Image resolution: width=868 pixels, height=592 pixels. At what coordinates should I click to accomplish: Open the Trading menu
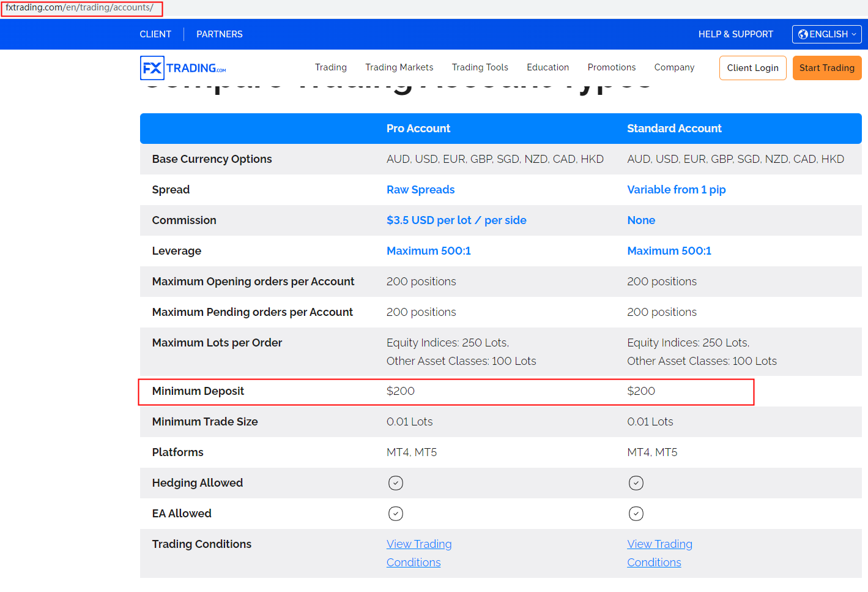(330, 67)
